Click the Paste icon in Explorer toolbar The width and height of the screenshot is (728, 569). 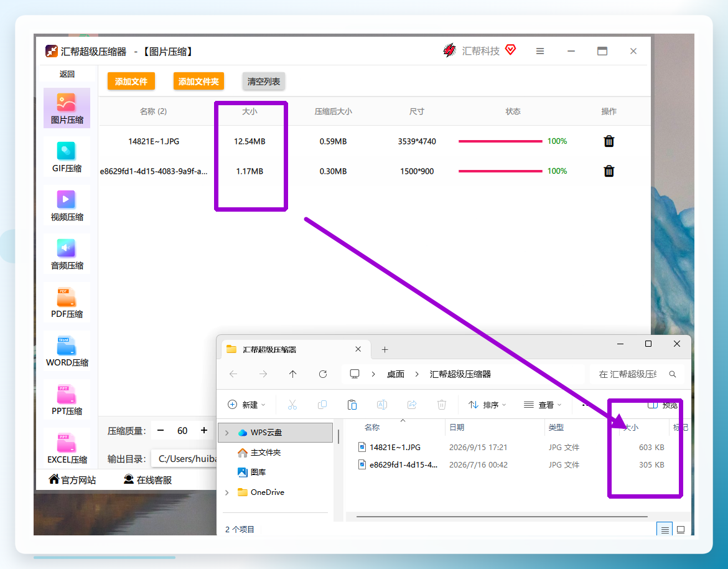point(352,405)
